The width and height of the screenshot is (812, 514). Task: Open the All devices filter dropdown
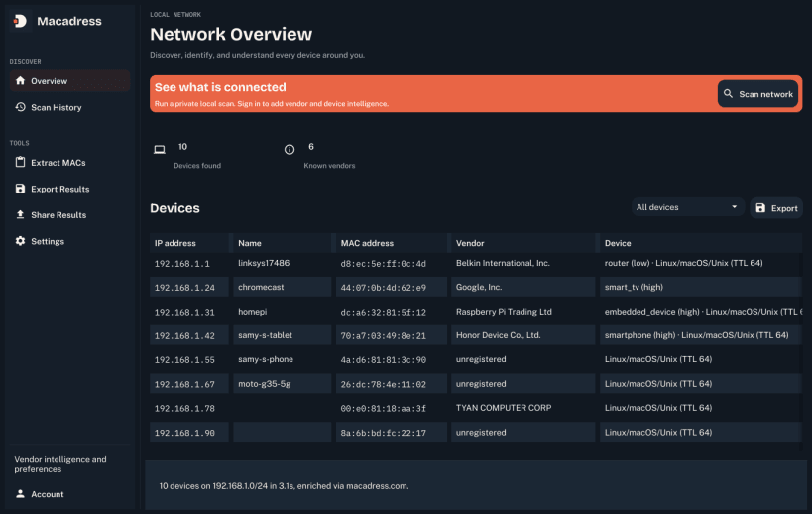coord(688,207)
